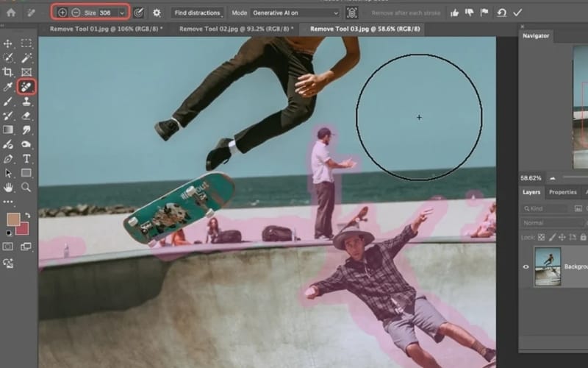Select the Type tool
Viewport: 588px width, 368px height.
point(26,159)
